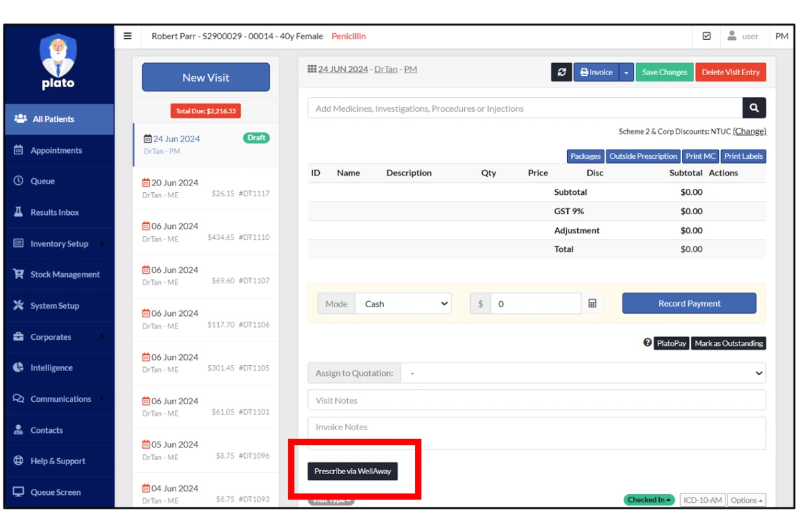Select the 20 Jun 2024 visit
This screenshot has width=798, height=532.
point(205,188)
